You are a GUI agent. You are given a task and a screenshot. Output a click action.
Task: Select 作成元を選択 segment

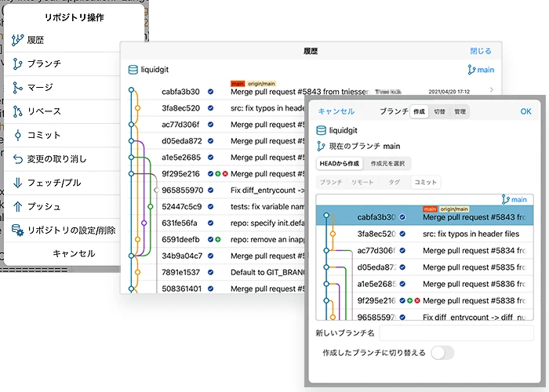[387, 163]
